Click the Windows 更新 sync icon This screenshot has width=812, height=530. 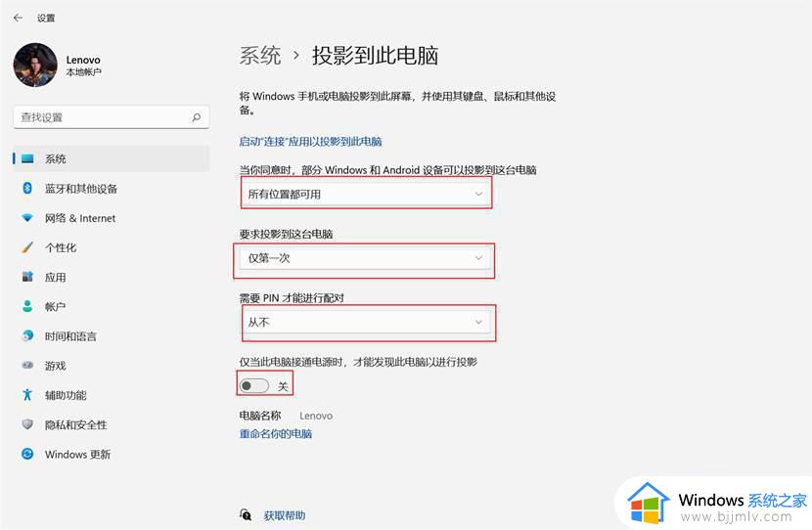tap(27, 454)
